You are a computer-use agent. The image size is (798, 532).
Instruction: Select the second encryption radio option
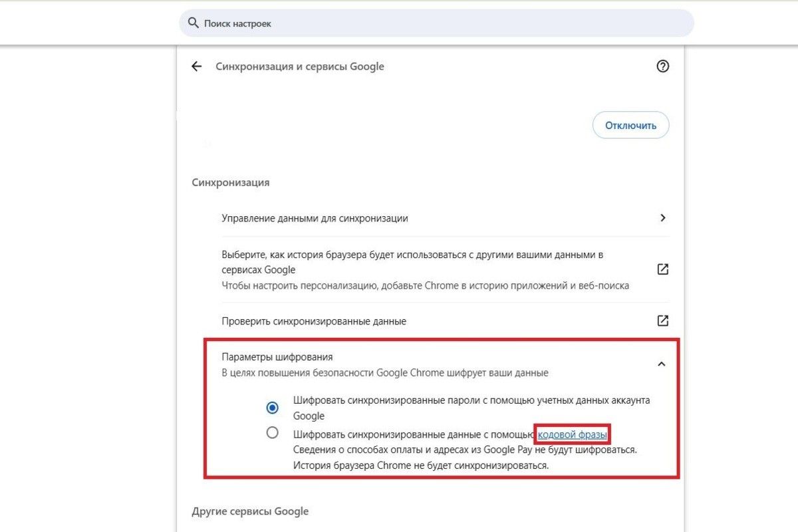click(273, 432)
